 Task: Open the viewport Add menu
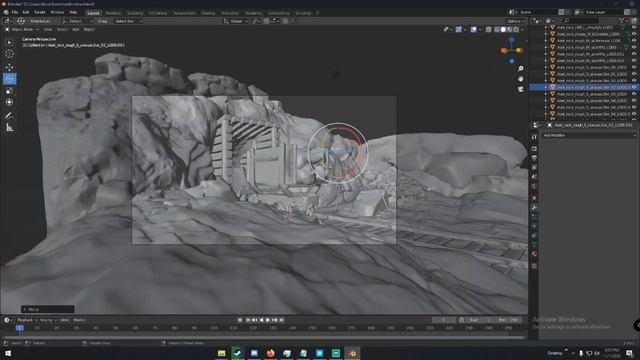(76, 29)
